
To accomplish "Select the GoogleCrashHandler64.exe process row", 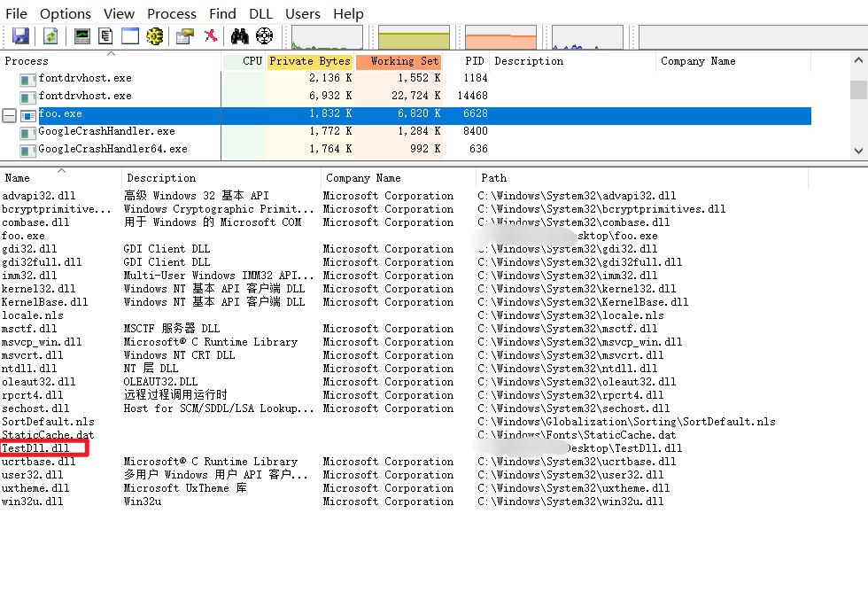I will pos(406,149).
